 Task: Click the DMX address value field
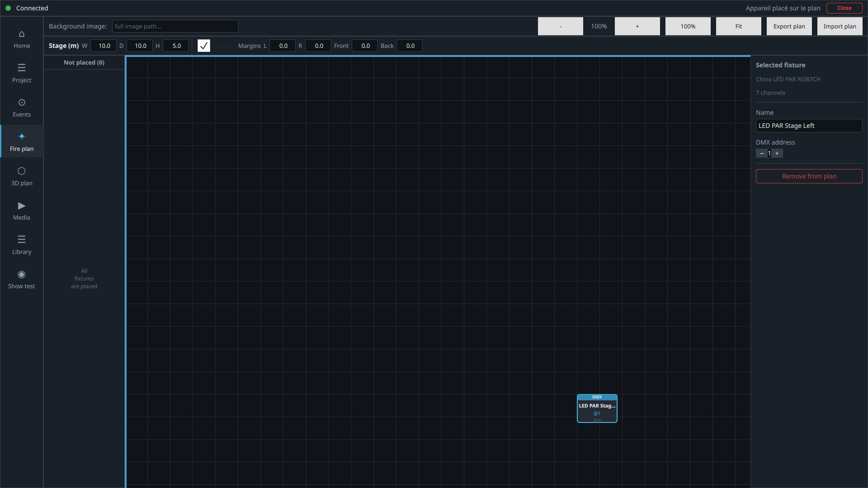tap(769, 154)
